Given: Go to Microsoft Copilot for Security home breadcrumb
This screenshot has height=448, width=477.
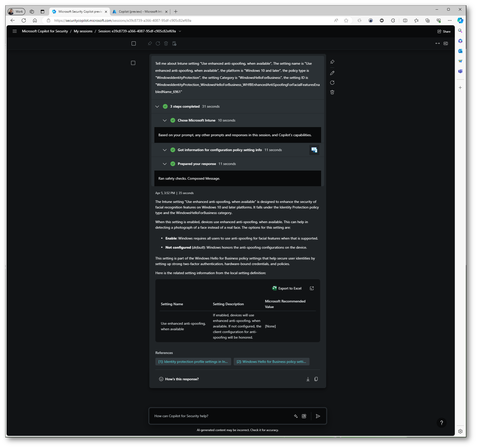Looking at the screenshot, I should (x=45, y=31).
